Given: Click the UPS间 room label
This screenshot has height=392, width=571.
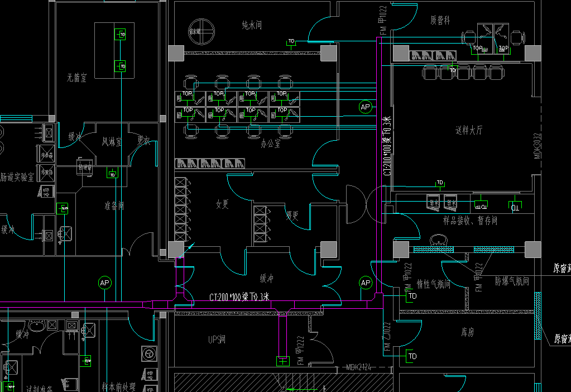Looking at the screenshot, I should tap(217, 340).
